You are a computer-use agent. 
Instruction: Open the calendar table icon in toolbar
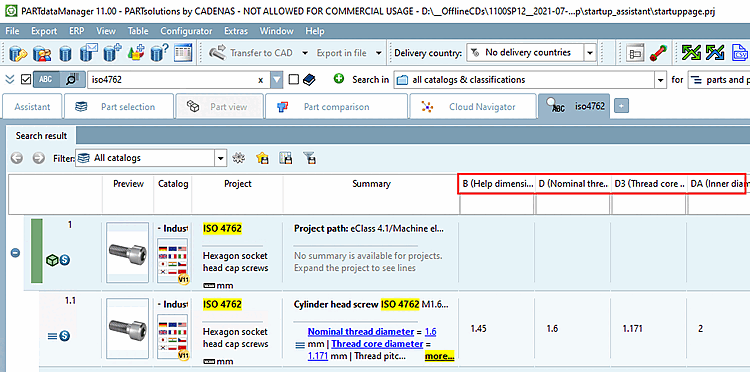[183, 53]
